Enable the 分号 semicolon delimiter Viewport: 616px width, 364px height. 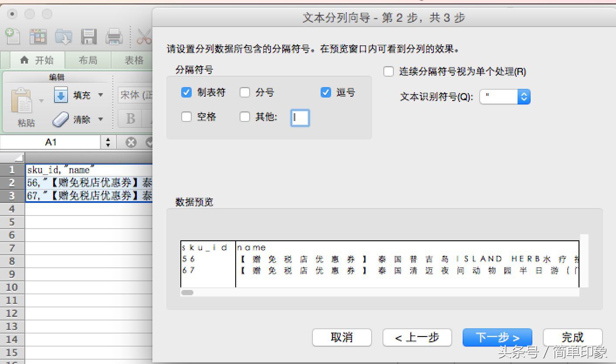pos(245,92)
